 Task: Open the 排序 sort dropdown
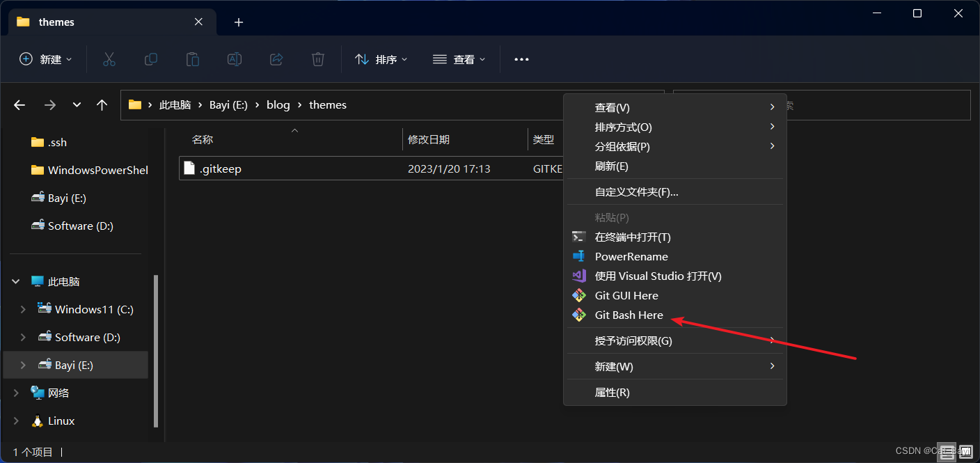[381, 59]
